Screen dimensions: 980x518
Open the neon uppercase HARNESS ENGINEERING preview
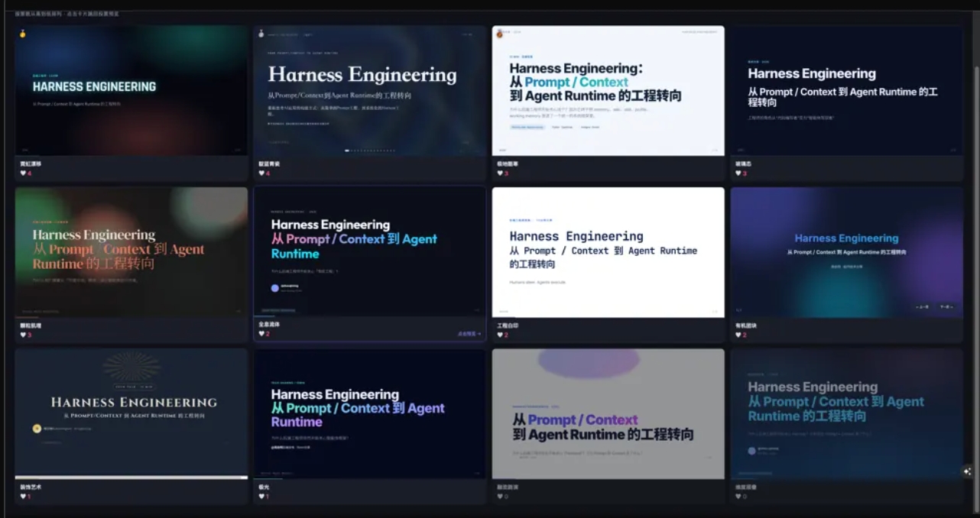(x=131, y=91)
